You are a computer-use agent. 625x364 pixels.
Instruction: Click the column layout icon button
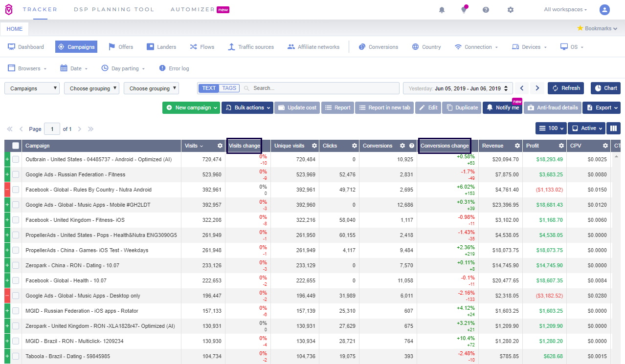click(x=613, y=128)
